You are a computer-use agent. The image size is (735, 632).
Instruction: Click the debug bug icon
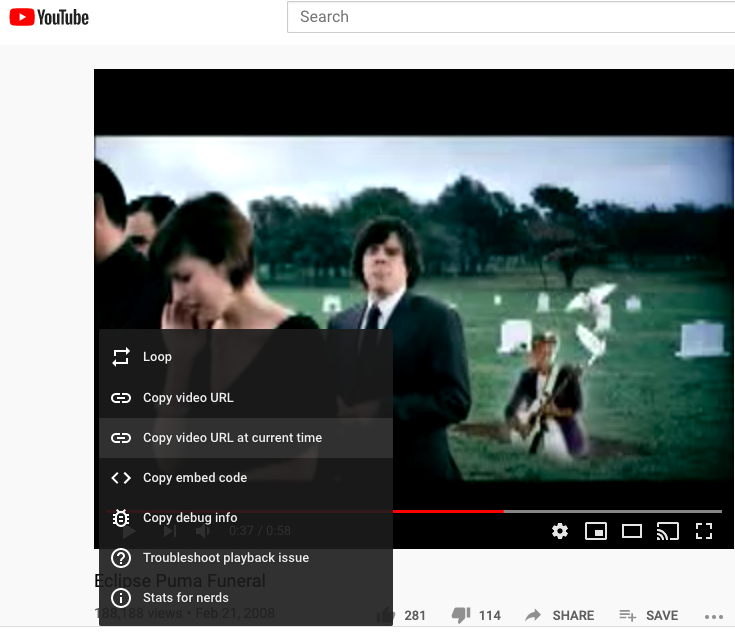point(121,518)
